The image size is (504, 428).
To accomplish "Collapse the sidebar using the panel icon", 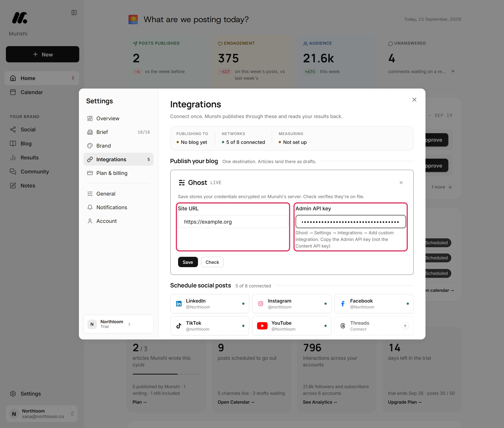I will point(74,13).
